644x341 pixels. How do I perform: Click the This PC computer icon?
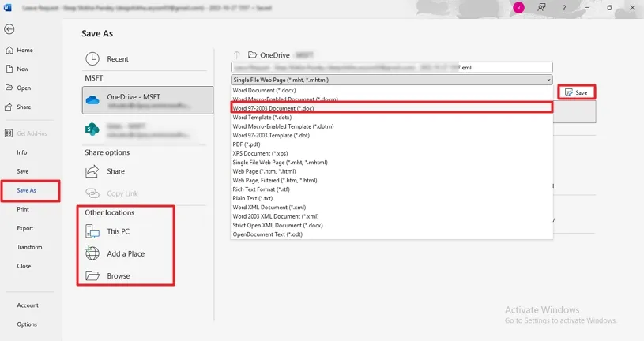[92, 231]
